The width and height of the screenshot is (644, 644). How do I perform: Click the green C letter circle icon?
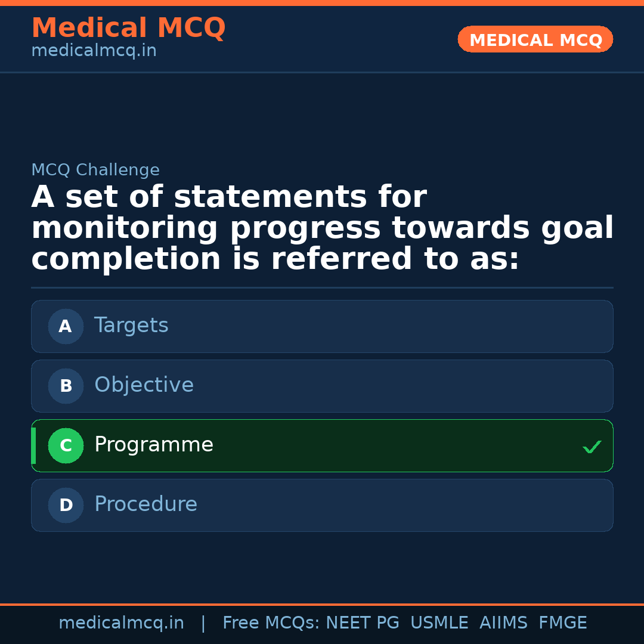click(x=66, y=445)
